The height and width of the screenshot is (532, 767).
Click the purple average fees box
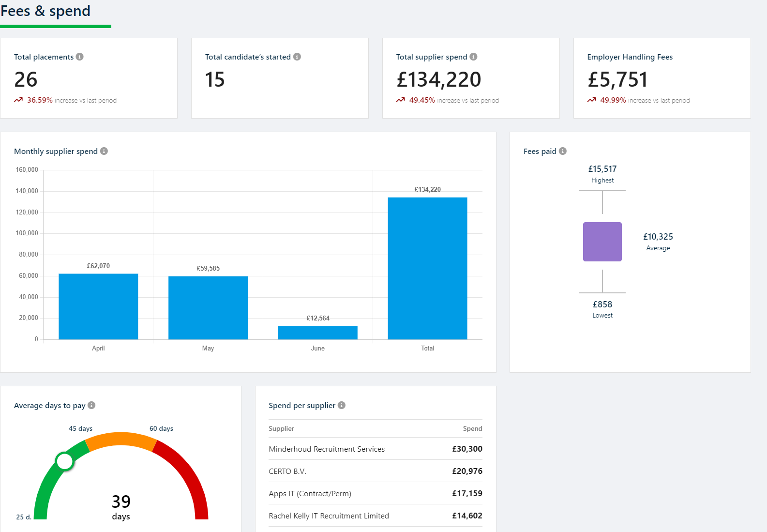point(602,242)
